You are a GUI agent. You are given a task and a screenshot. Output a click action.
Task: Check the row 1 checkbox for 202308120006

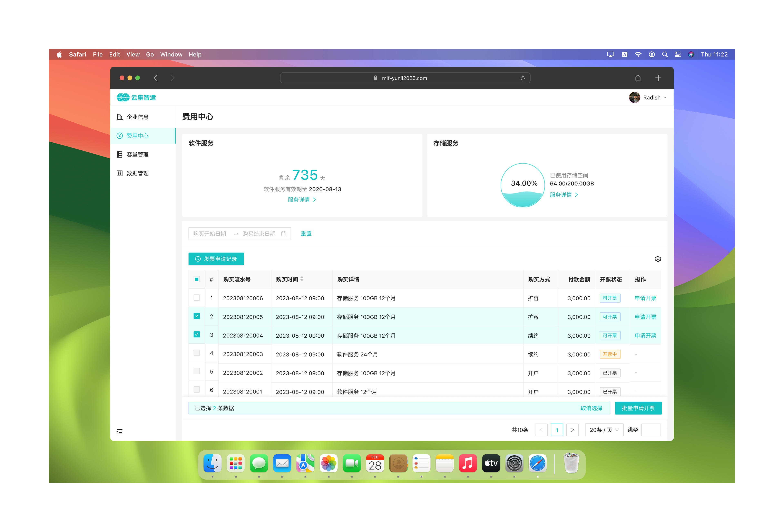pos(197,298)
